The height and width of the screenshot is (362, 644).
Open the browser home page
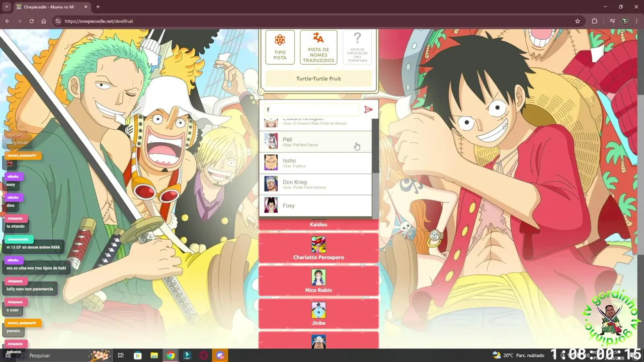43,21
